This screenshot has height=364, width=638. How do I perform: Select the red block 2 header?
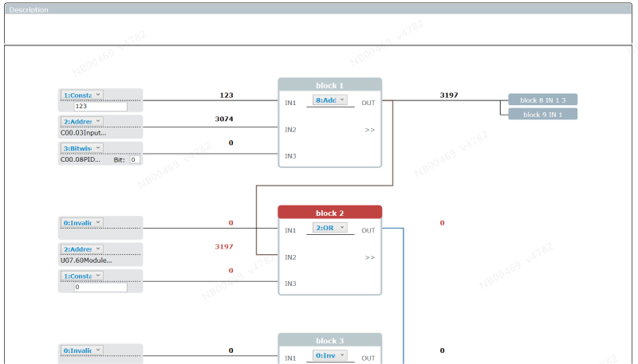pos(329,213)
